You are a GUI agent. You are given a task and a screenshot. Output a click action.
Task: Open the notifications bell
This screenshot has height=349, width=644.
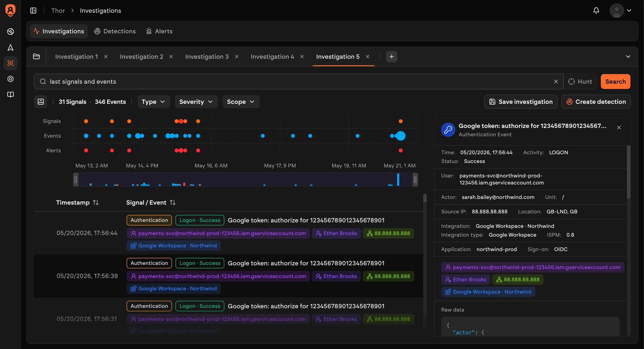596,11
